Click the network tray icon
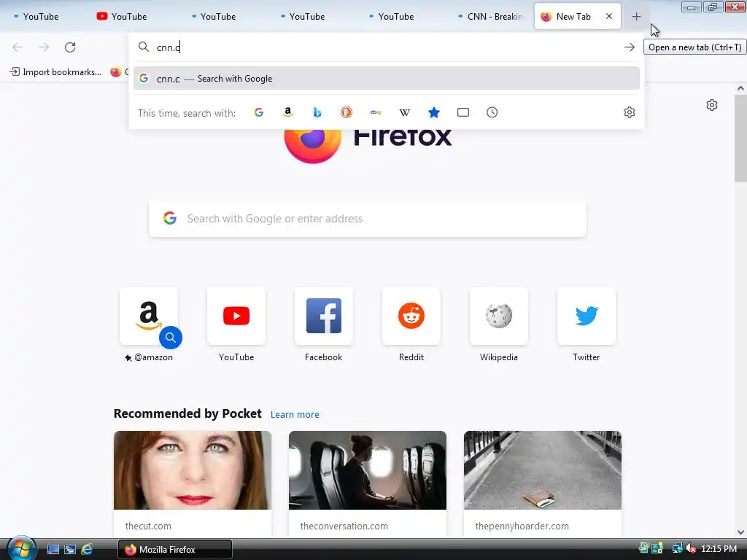Screen dimensions: 747x560 coord(677,549)
